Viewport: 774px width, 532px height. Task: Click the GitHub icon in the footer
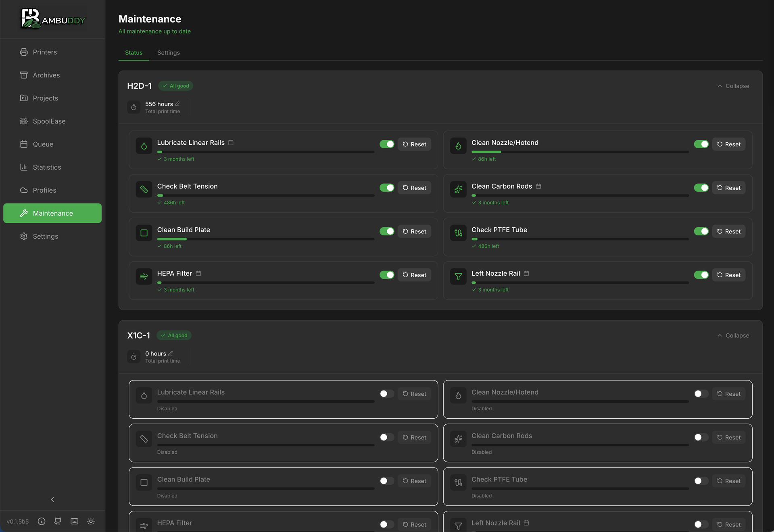pos(58,521)
